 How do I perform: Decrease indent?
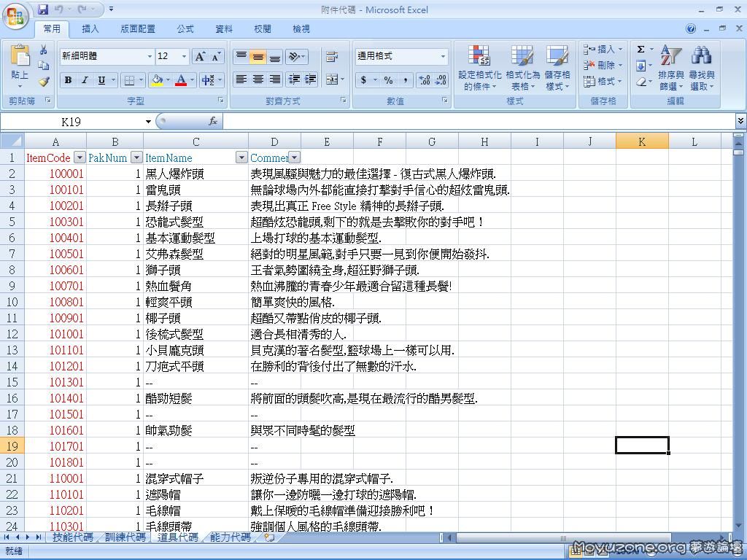point(295,79)
